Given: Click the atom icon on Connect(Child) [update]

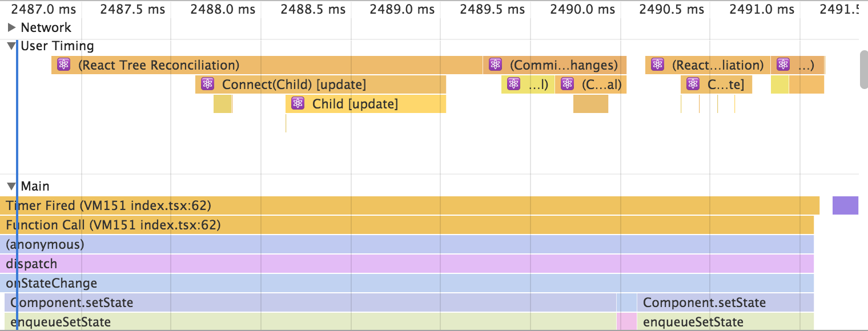Looking at the screenshot, I should 208,84.
